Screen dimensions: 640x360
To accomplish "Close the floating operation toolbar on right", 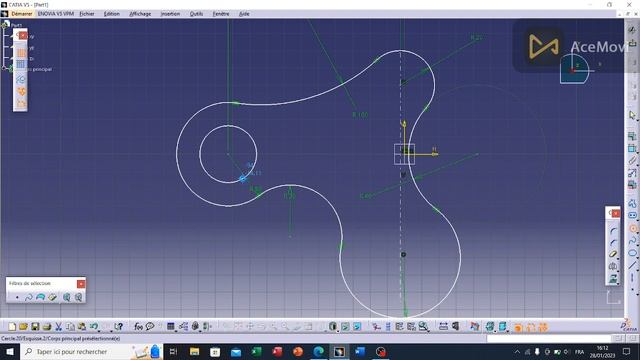I will (616, 213).
